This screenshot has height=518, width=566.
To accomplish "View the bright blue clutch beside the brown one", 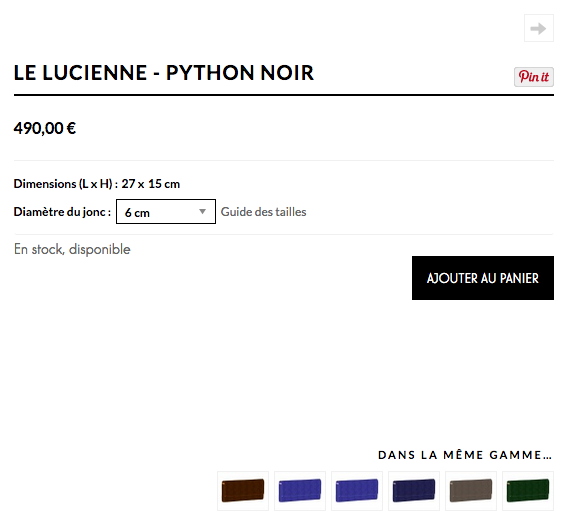I will [x=300, y=491].
